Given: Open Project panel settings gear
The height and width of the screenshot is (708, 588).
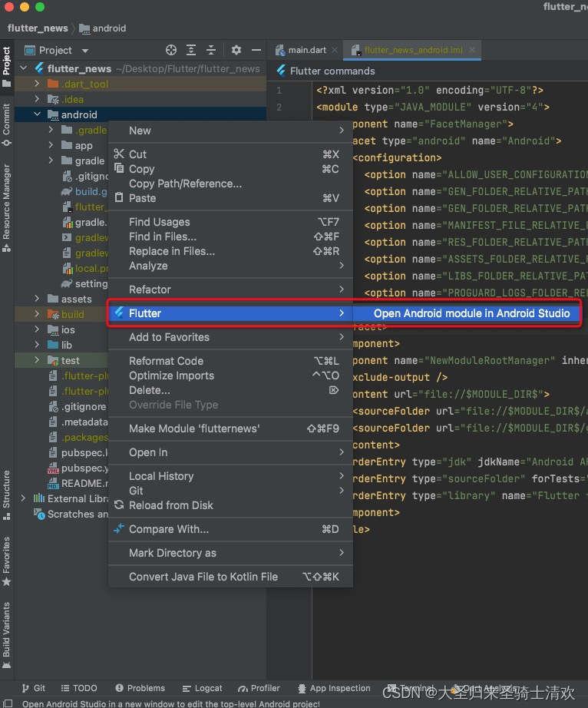Looking at the screenshot, I should coord(236,50).
